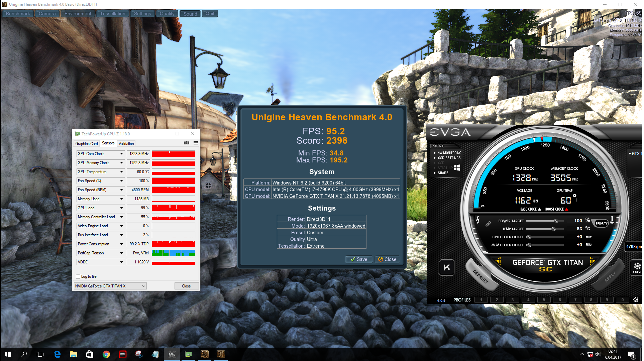The height and width of the screenshot is (361, 644).
Task: Expand GPU Temperature sensor dropdown
Action: tap(122, 172)
